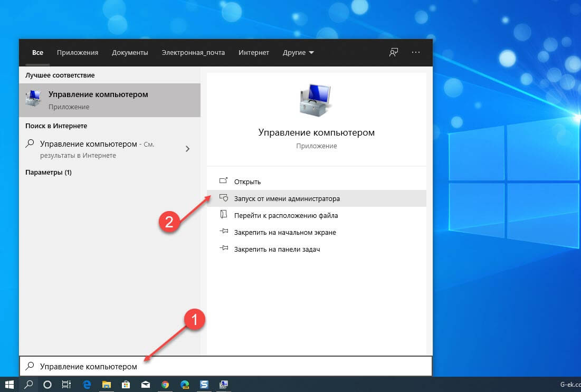Click the search input field
Image resolution: width=581 pixels, height=392 pixels.
(x=226, y=366)
